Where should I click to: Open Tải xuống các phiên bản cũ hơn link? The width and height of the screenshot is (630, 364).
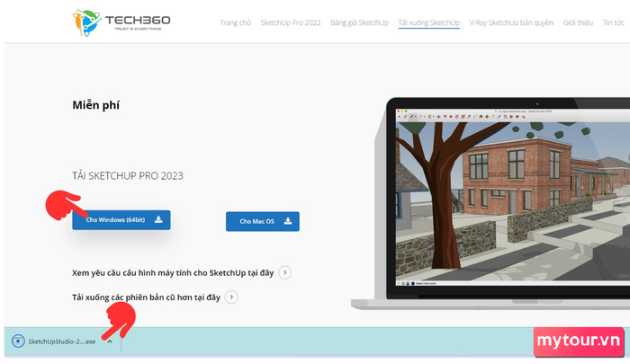pos(146,297)
